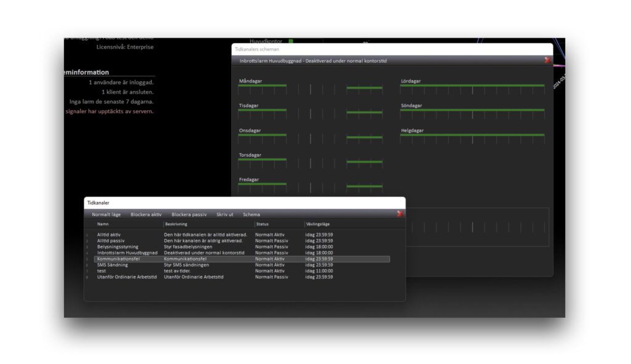Click the Måndagar day label
The height and width of the screenshot is (364, 631).
250,81
